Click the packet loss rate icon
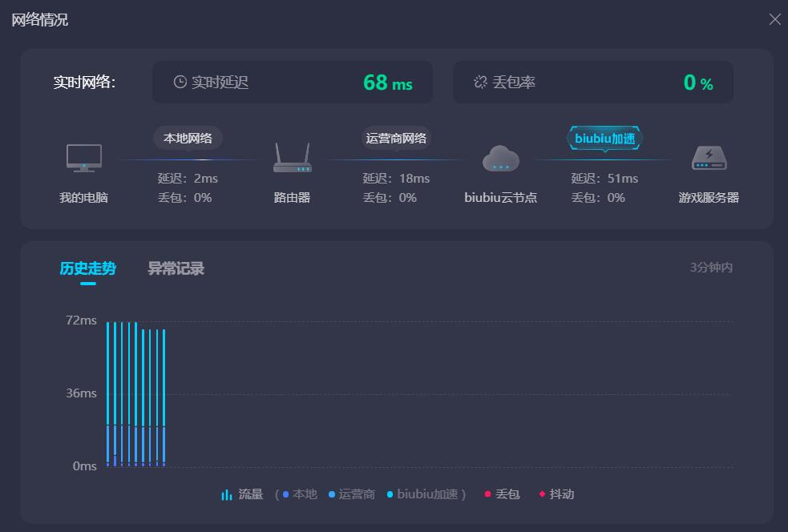788x532 pixels. click(x=480, y=82)
